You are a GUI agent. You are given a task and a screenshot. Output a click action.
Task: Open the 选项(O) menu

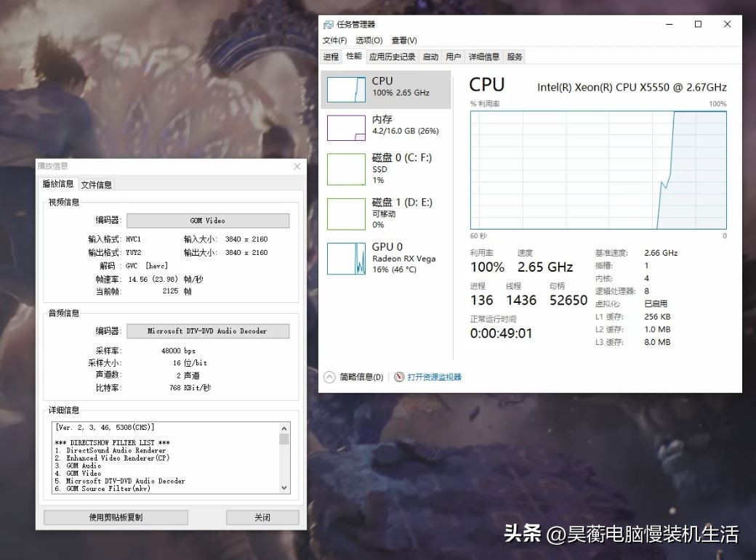click(x=368, y=40)
